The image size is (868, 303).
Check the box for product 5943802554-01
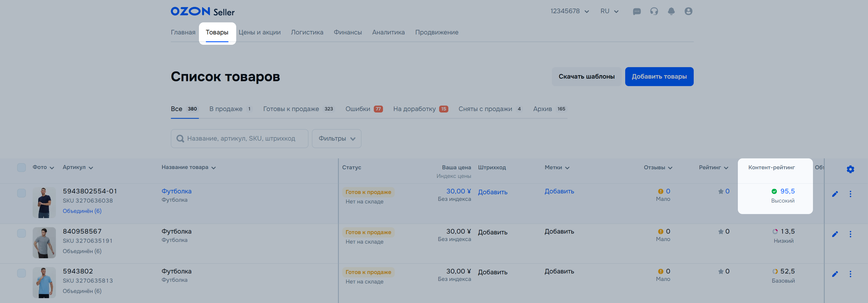21,193
